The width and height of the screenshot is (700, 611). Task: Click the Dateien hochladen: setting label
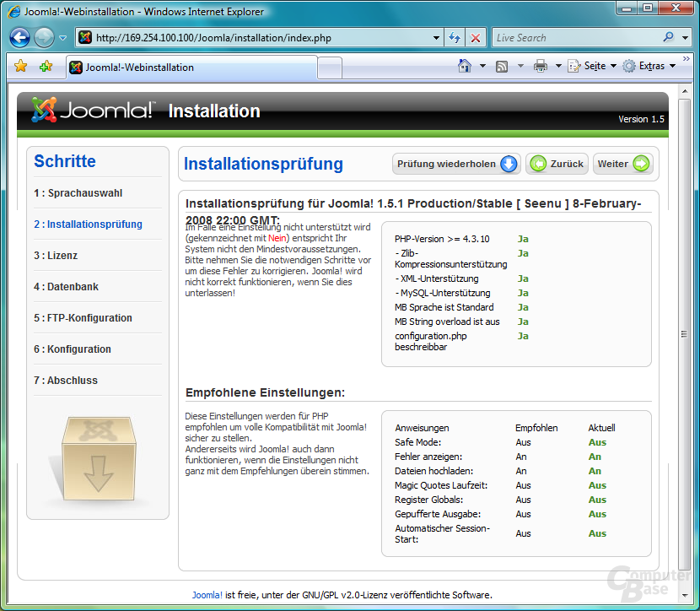[434, 471]
